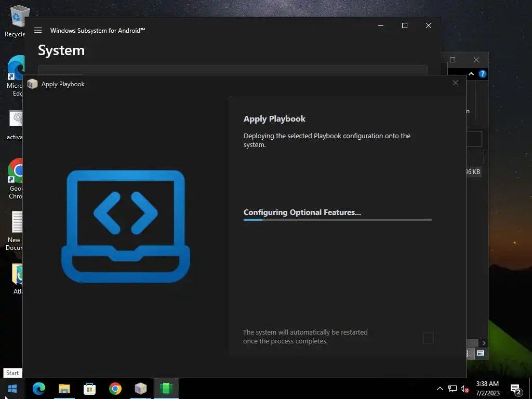Select the Atlas folder on the desktop
Screen dimensions: 532x399
tap(17, 279)
